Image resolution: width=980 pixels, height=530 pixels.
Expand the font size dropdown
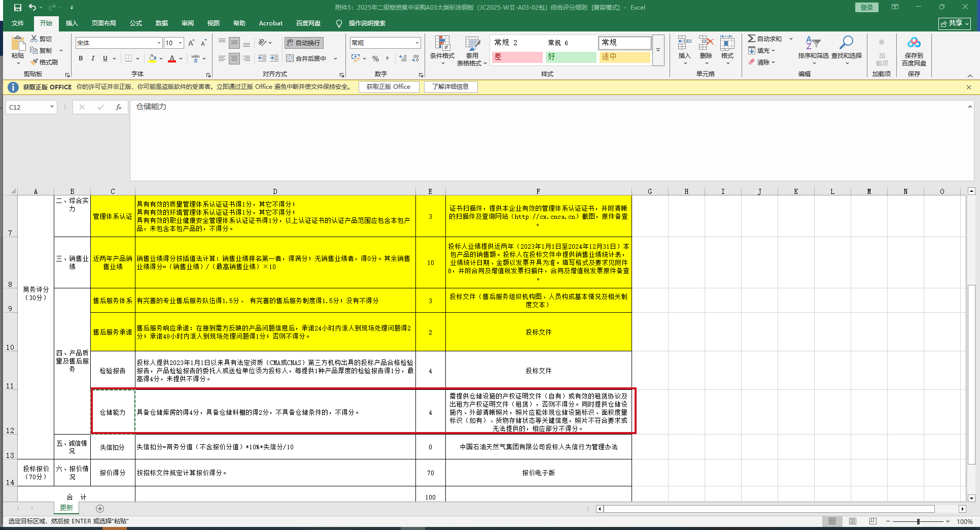pos(181,43)
